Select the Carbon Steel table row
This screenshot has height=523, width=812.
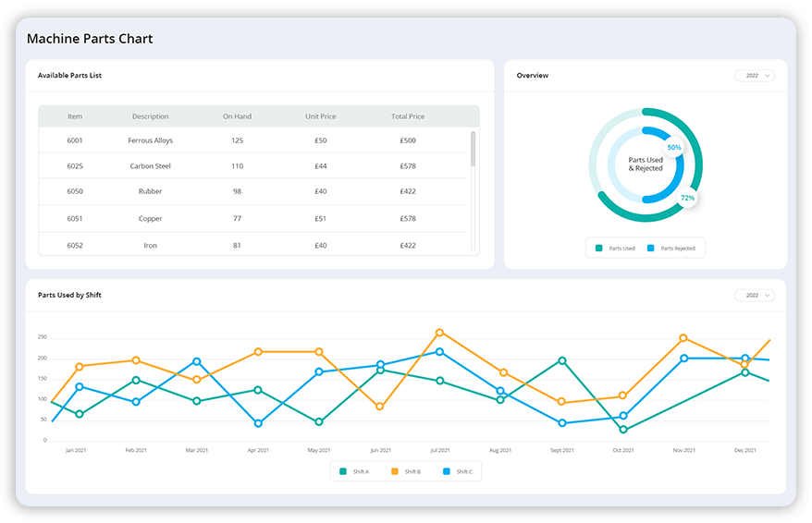click(x=150, y=166)
